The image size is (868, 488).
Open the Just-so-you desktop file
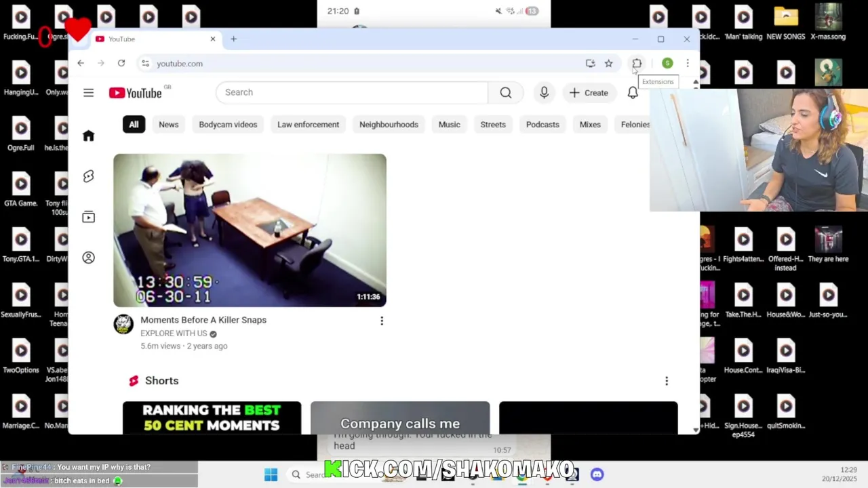828,301
